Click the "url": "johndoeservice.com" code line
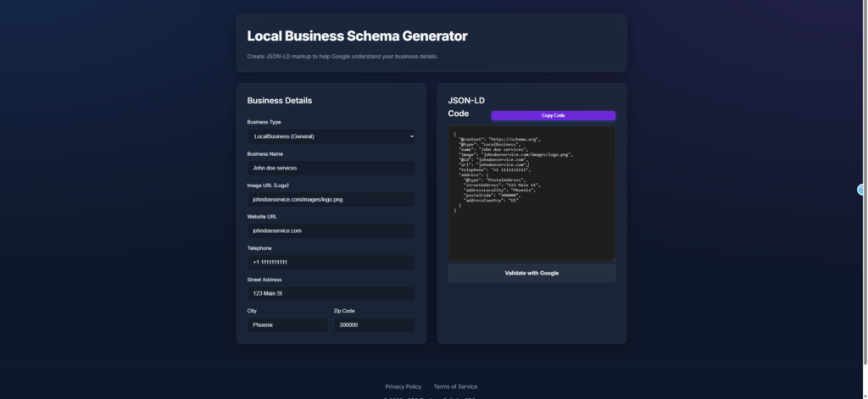 point(493,165)
